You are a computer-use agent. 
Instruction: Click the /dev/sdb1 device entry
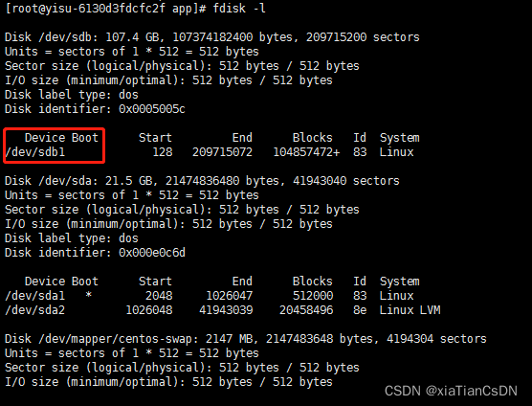click(35, 152)
